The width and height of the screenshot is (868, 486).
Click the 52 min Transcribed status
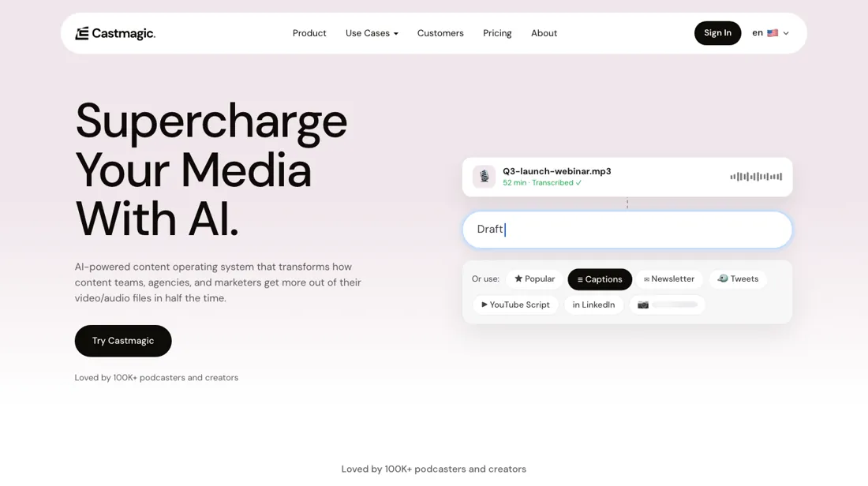(x=542, y=183)
